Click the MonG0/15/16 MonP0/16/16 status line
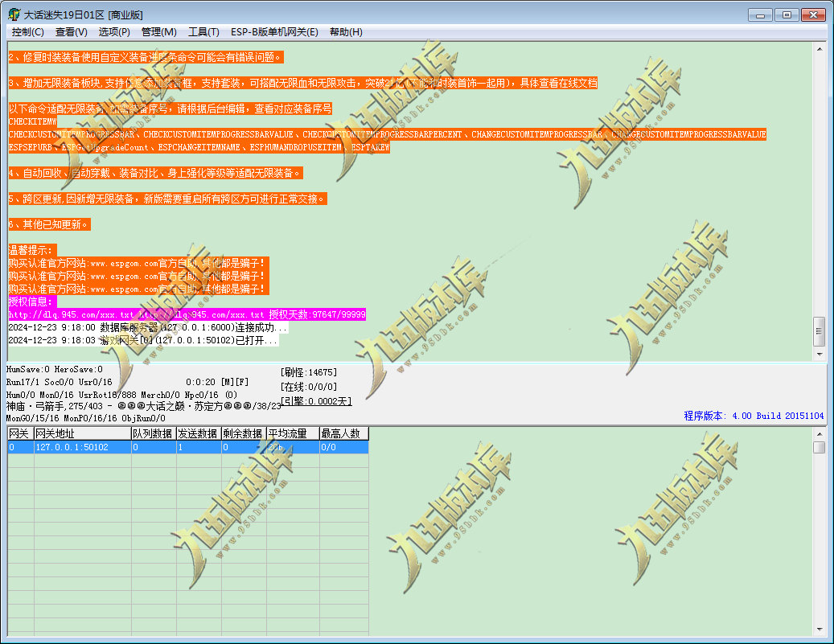Image resolution: width=834 pixels, height=644 pixels. click(85, 419)
